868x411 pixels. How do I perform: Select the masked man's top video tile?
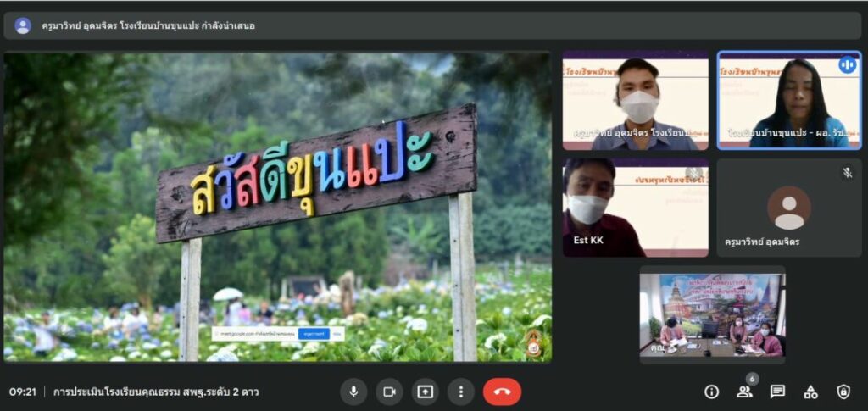point(636,101)
